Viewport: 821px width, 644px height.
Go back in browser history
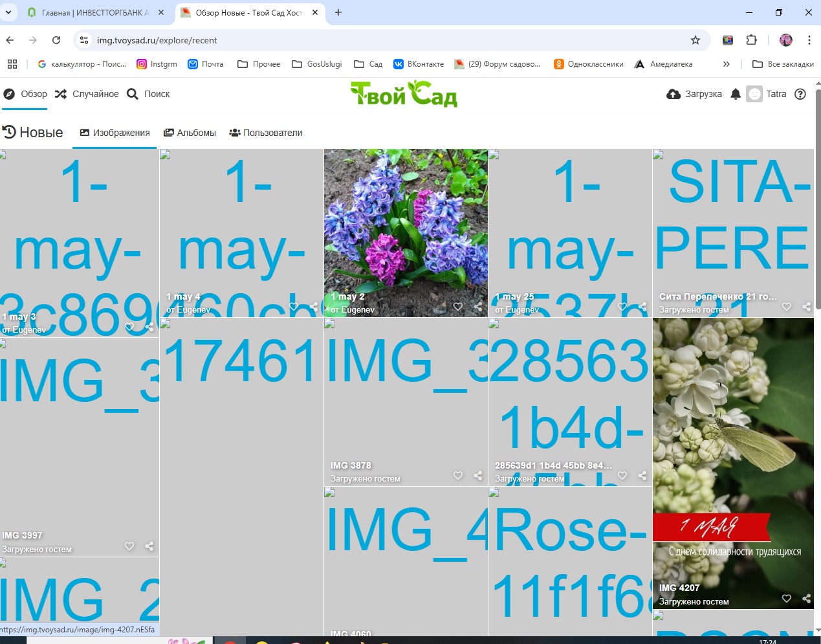[x=10, y=40]
